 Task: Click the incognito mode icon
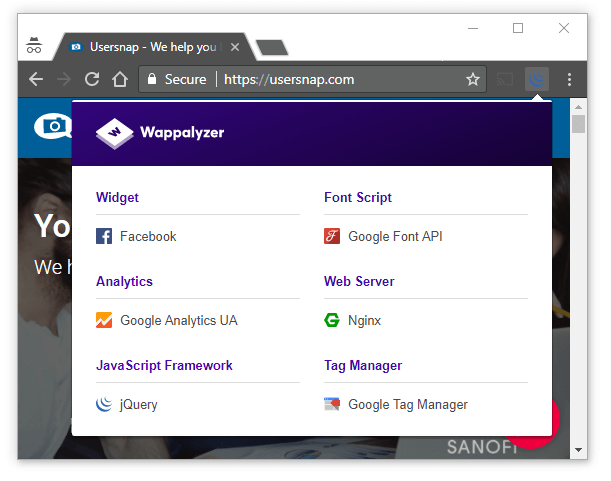pyautogui.click(x=34, y=45)
